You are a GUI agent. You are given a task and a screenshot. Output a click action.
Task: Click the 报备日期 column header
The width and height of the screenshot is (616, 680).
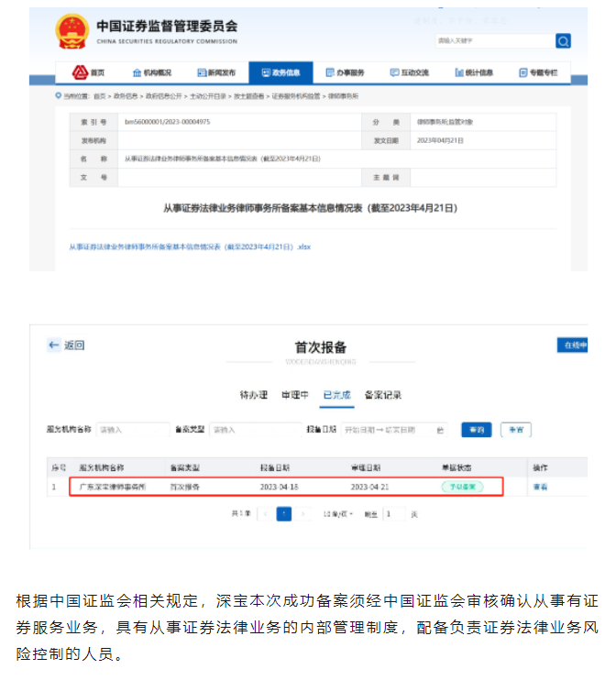click(x=275, y=467)
